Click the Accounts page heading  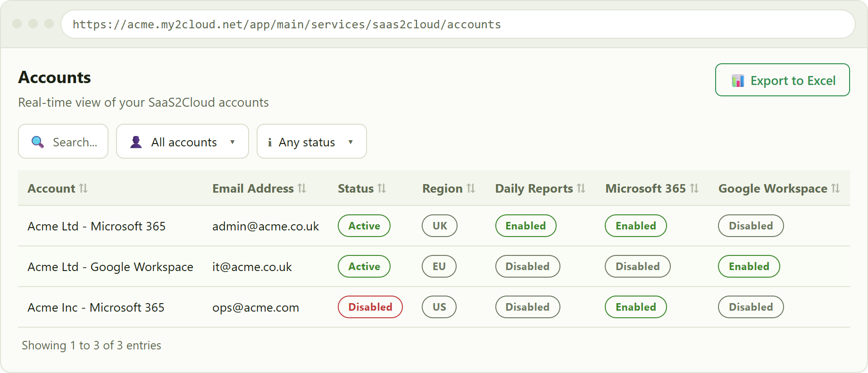pos(55,77)
